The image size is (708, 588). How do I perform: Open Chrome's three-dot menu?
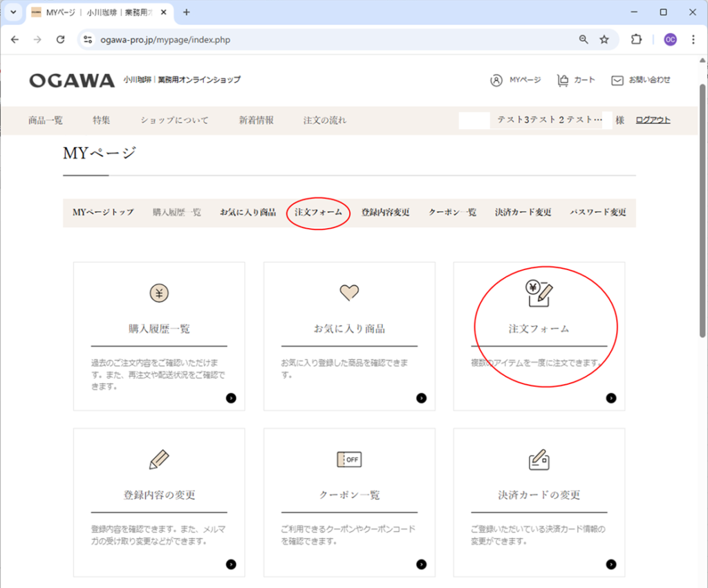click(693, 39)
